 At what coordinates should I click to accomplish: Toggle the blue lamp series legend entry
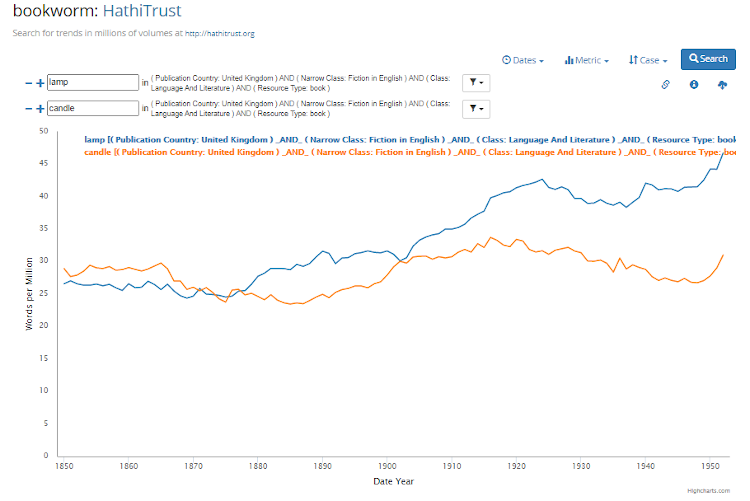[410, 140]
